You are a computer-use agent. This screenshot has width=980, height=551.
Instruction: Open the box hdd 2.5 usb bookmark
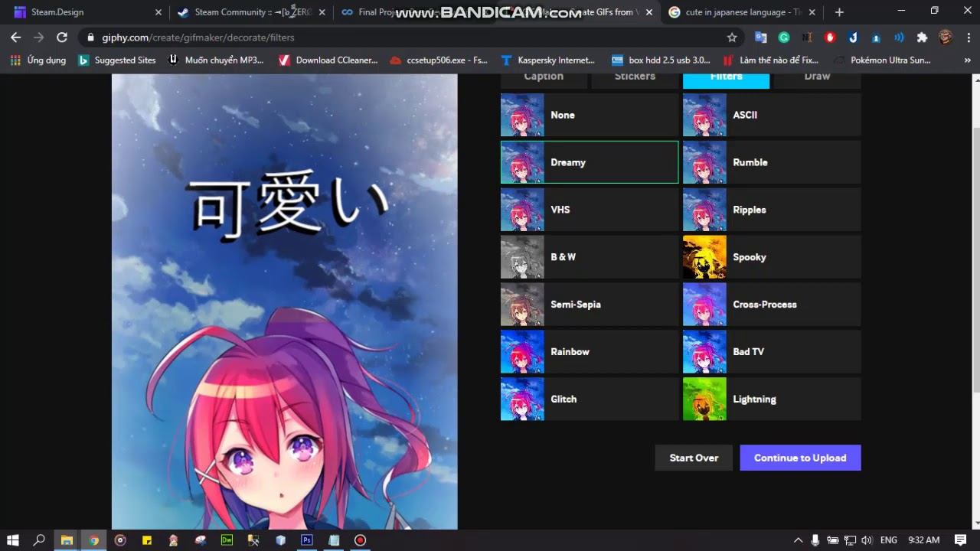[661, 60]
